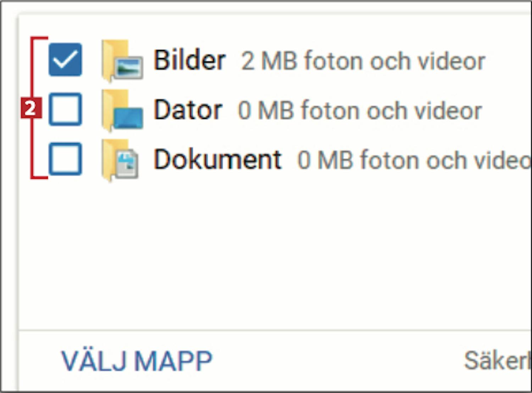
Task: Select the Dator folder name
Action: (x=188, y=110)
